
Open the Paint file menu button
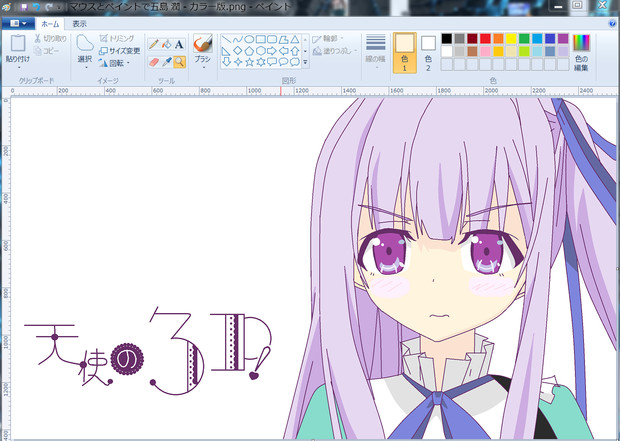pos(18,23)
